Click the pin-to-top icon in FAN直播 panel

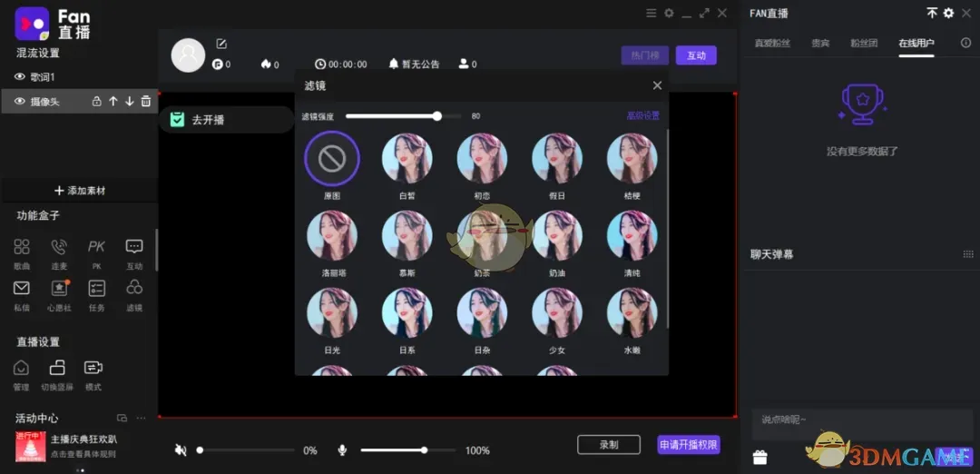click(x=932, y=13)
